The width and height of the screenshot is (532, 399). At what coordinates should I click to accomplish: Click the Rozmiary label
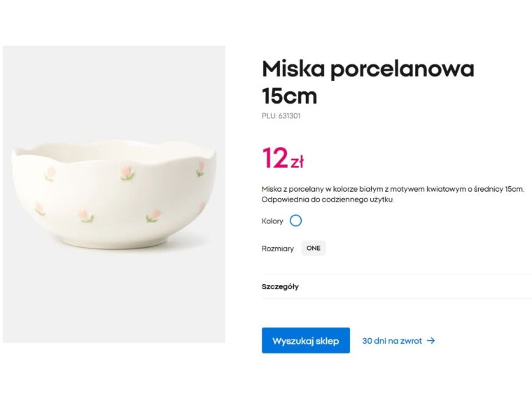pyautogui.click(x=278, y=248)
